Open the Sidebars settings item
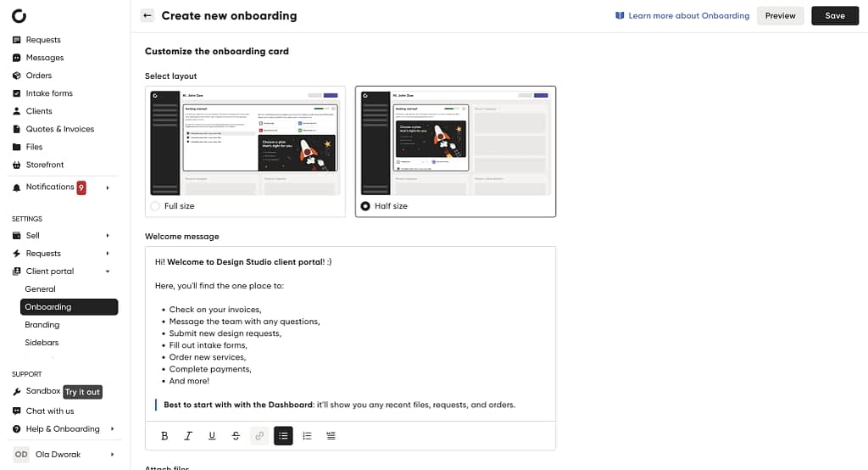 tap(42, 343)
